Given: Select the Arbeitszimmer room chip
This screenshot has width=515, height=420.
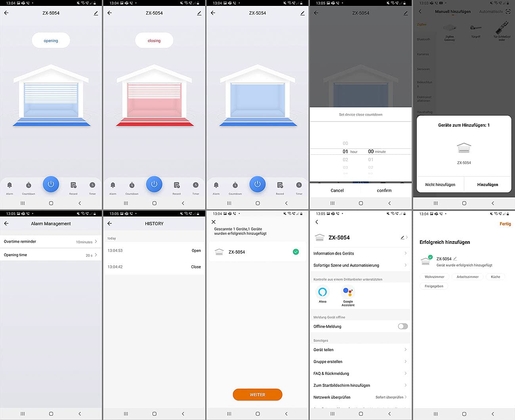Looking at the screenshot, I should point(467,277).
